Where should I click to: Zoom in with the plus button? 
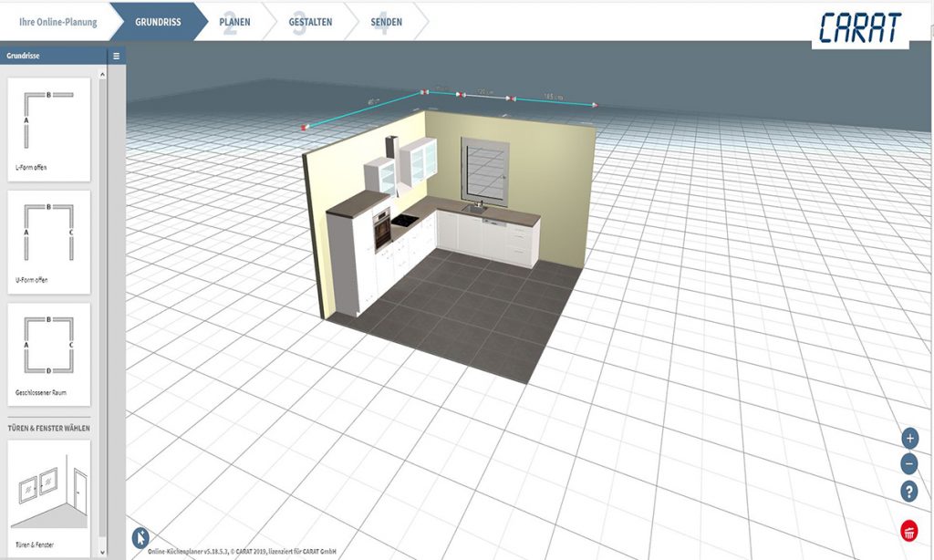(x=909, y=438)
